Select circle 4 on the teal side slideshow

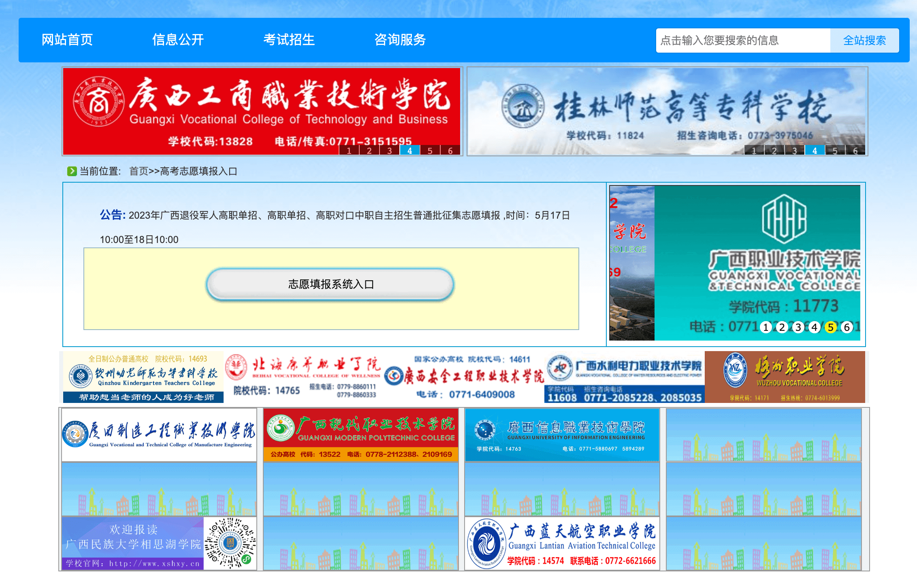(815, 327)
